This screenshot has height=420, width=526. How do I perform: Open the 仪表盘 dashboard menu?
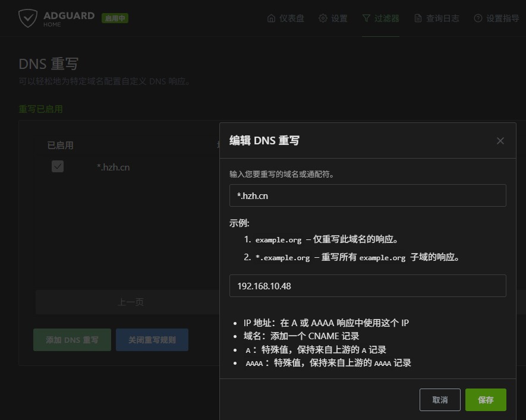(291, 18)
